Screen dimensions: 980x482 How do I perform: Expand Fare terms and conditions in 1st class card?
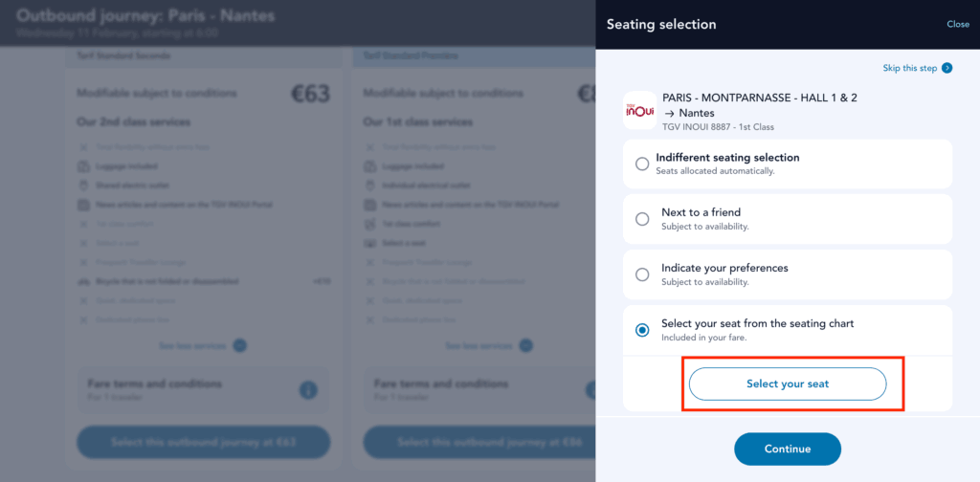tap(479, 390)
